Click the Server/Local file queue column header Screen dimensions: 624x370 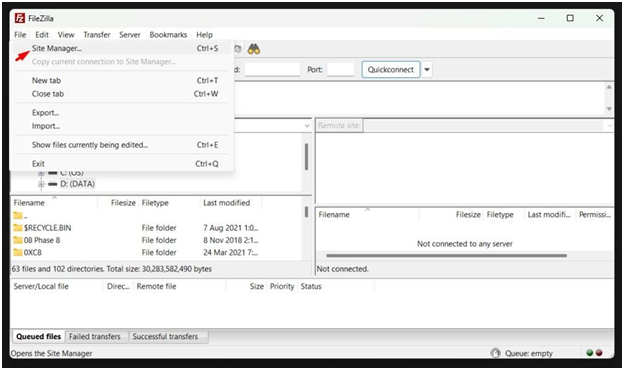click(57, 286)
